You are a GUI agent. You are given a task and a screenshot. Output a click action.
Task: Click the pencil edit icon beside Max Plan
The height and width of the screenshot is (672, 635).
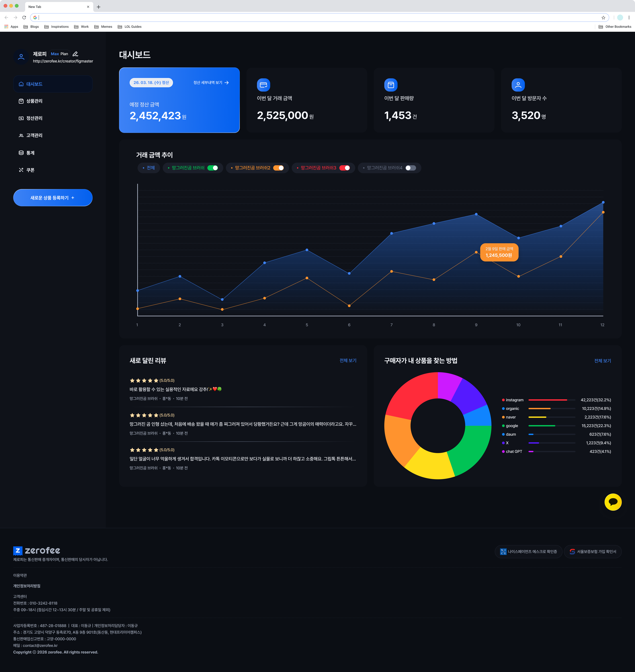75,54
